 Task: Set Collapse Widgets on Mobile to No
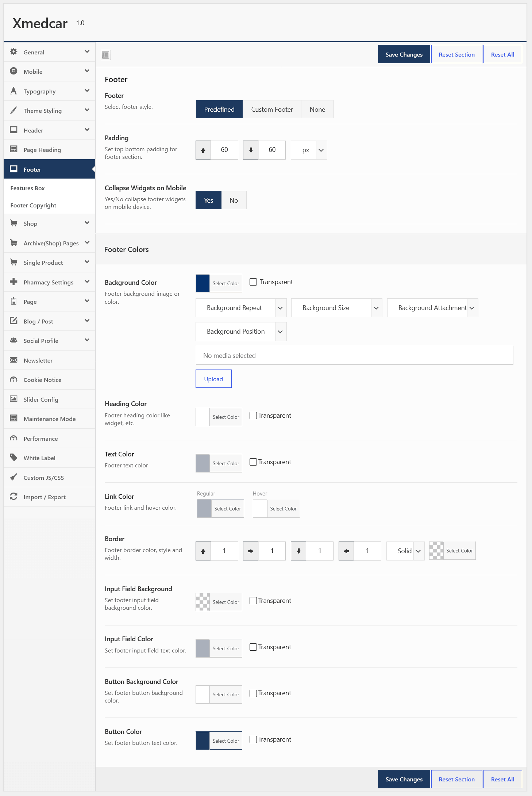[x=234, y=200]
